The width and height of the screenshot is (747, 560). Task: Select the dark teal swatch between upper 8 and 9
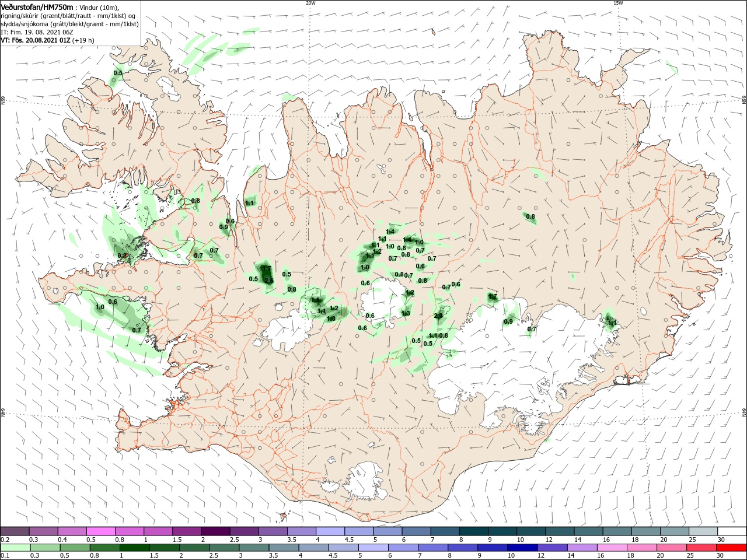[x=473, y=531]
